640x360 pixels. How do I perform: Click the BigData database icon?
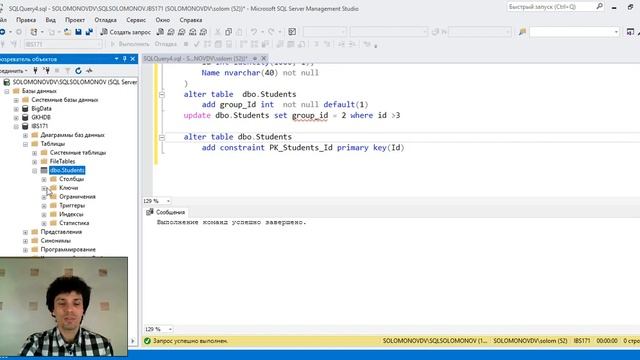click(25, 109)
